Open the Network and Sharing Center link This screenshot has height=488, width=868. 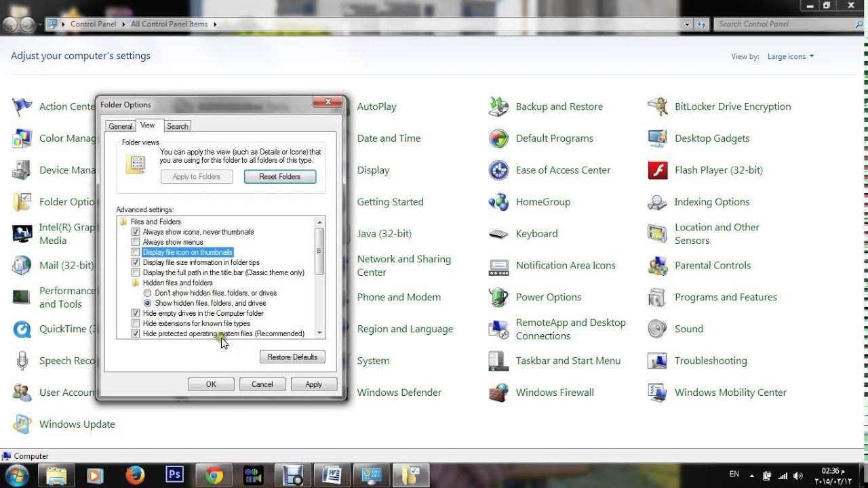(x=404, y=266)
